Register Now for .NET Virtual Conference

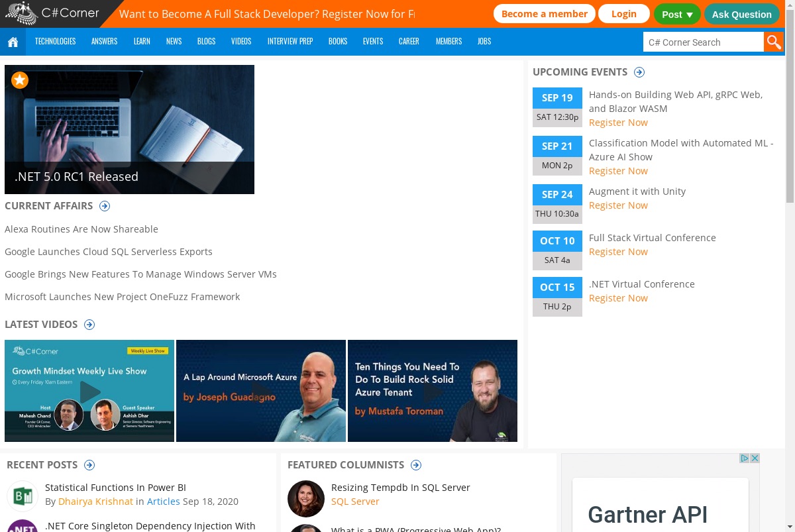618,298
